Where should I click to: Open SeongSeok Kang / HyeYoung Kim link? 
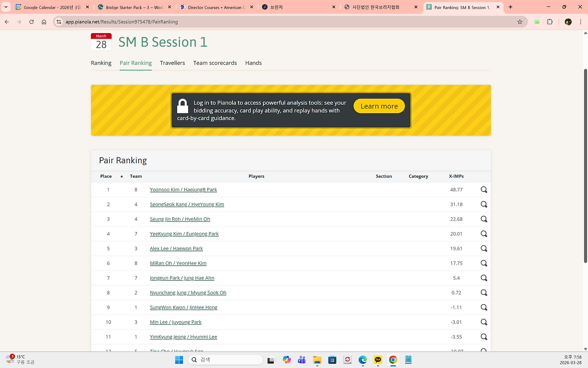[187, 204]
